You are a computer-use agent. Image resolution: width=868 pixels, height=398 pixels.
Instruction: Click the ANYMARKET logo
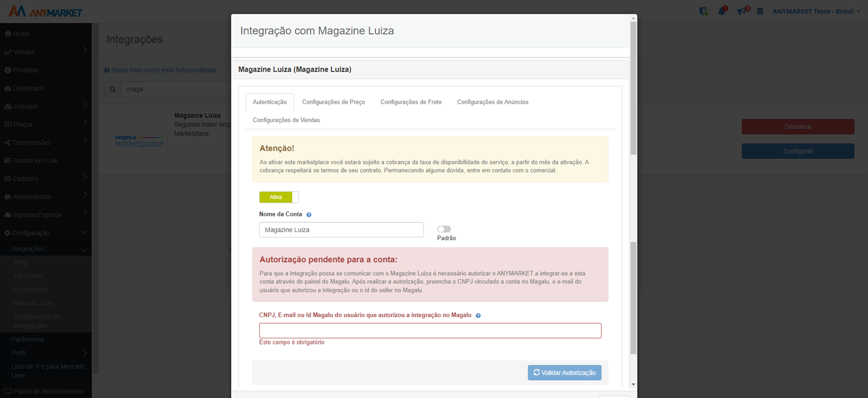coord(45,11)
